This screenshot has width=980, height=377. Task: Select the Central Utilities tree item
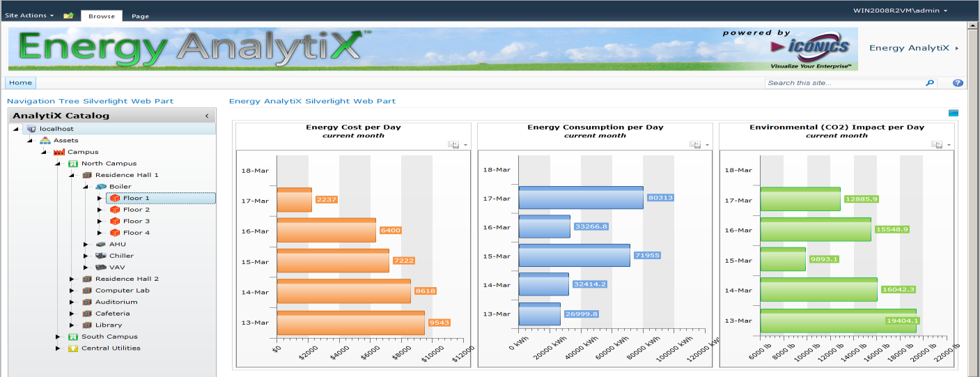[x=111, y=348]
